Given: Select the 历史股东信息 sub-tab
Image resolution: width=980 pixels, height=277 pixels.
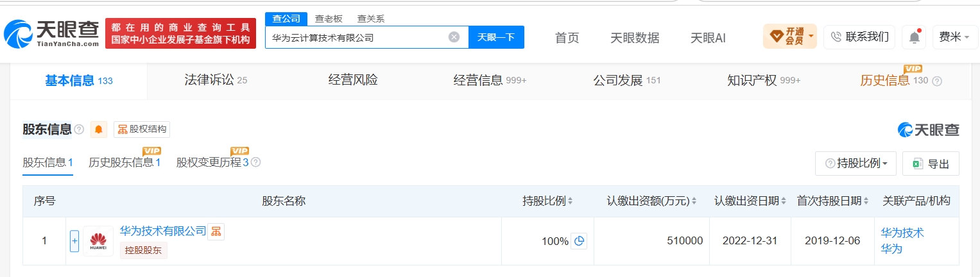Looking at the screenshot, I should pos(125,163).
